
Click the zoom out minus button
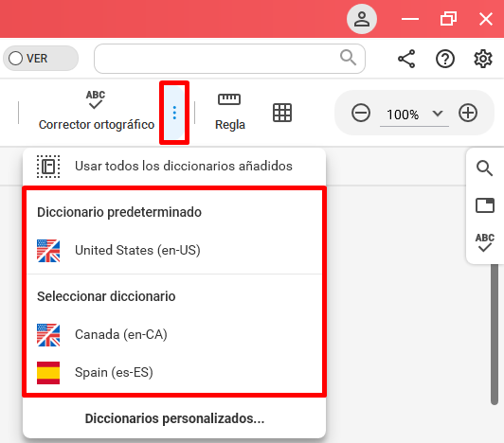[361, 113]
